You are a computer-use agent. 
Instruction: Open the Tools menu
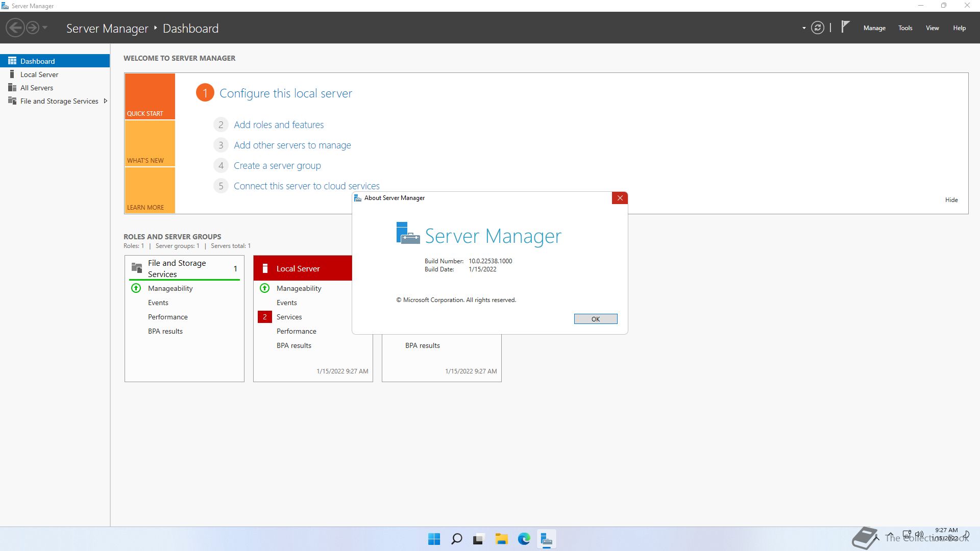point(905,28)
